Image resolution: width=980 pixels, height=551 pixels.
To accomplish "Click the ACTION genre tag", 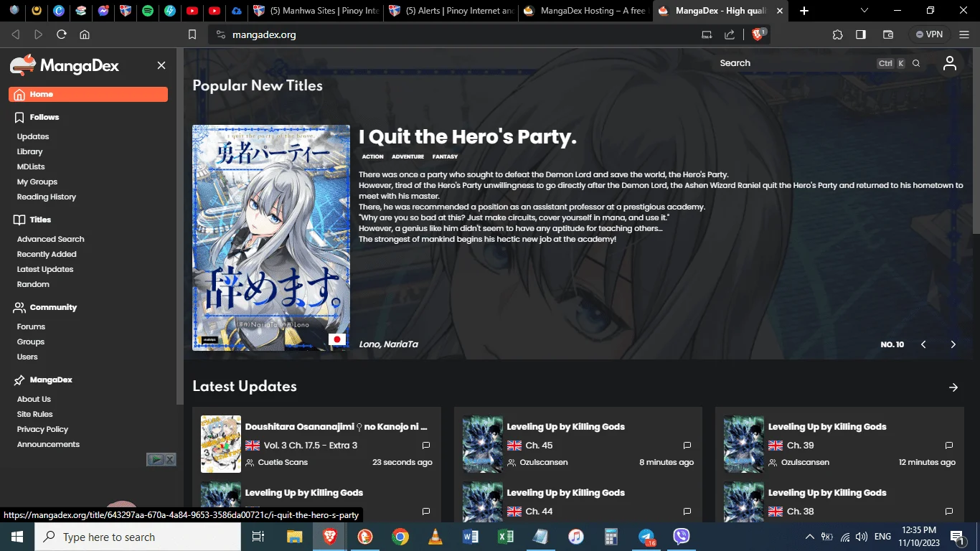I will click(x=372, y=156).
